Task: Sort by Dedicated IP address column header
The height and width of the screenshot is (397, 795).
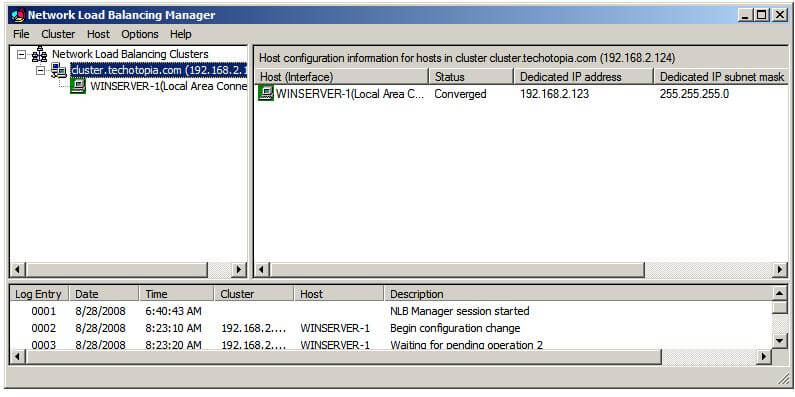Action: [584, 77]
